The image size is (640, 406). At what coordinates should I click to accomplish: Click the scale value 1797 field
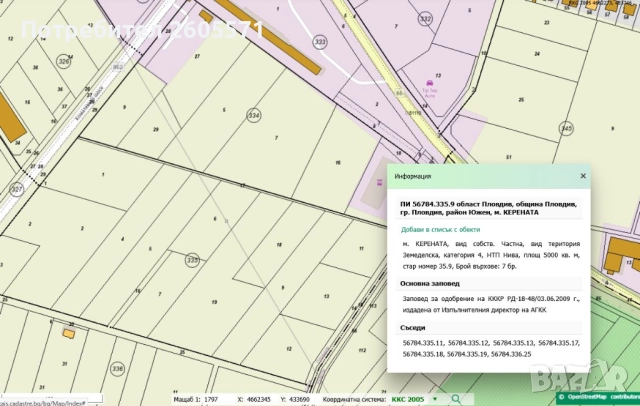(x=211, y=399)
